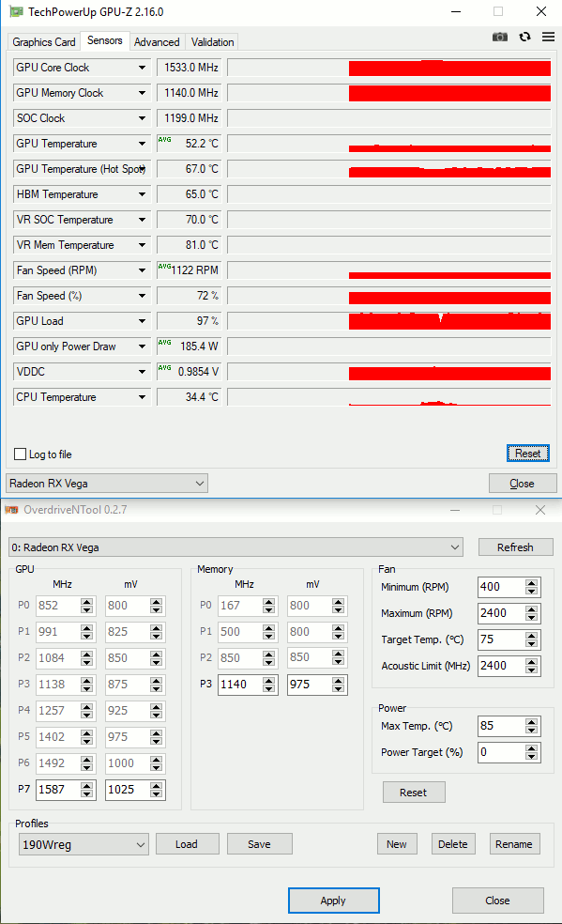
Task: Open the GPU-Z hamburger menu icon
Action: coord(549,38)
